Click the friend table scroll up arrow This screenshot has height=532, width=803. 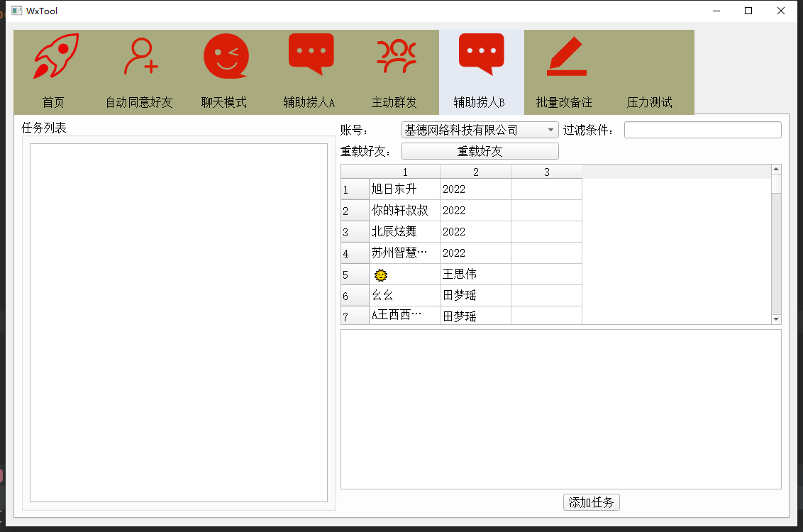(x=776, y=170)
